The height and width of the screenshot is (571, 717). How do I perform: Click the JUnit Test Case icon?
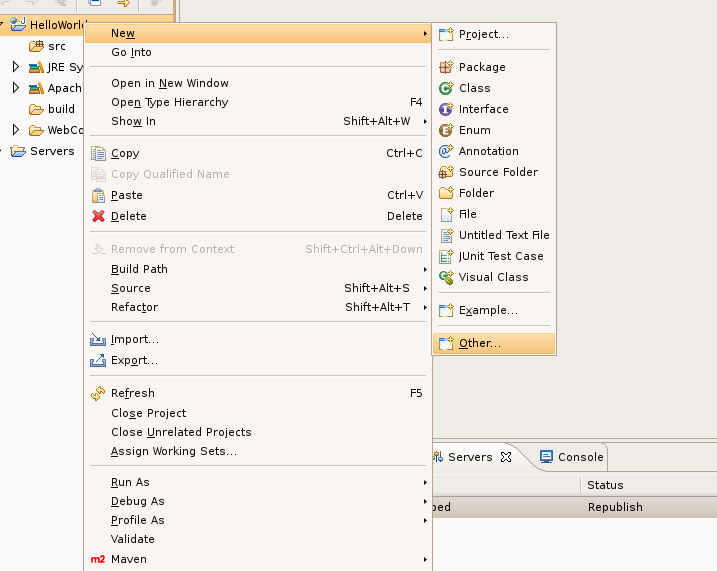(x=446, y=256)
